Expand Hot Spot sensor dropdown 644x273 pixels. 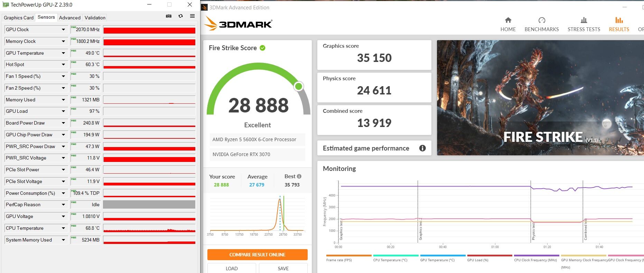coord(63,65)
